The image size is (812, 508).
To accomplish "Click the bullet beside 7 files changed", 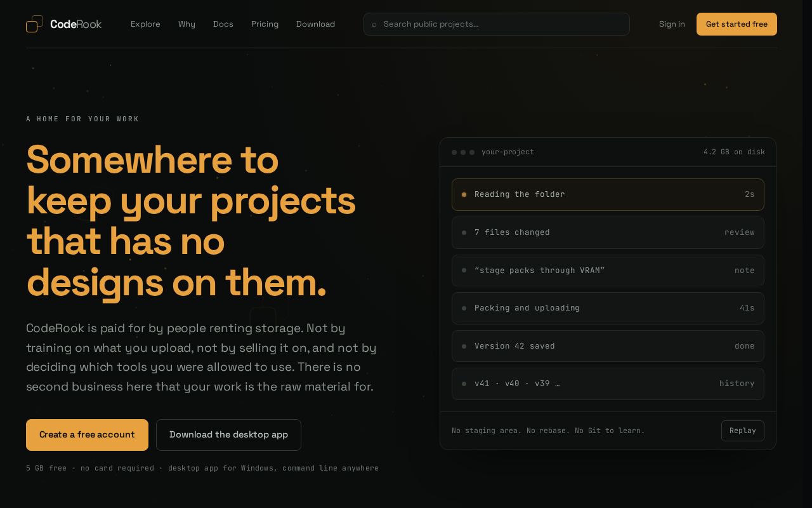I will tap(464, 233).
